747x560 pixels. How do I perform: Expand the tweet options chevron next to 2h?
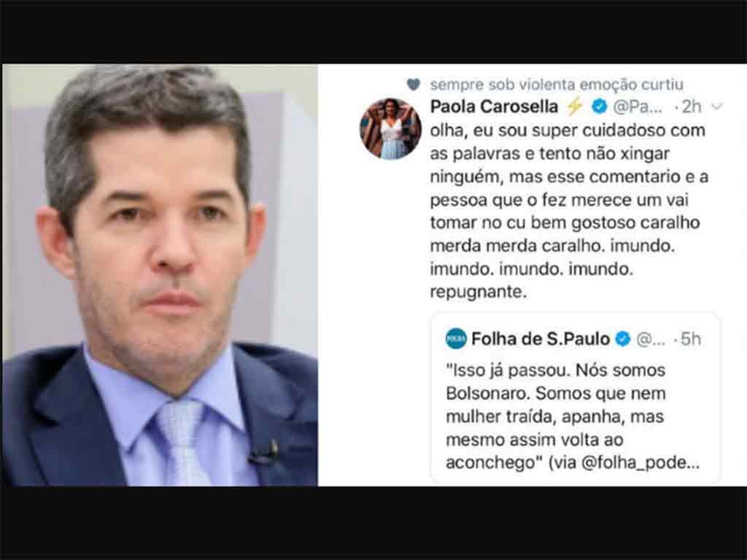pyautogui.click(x=717, y=106)
